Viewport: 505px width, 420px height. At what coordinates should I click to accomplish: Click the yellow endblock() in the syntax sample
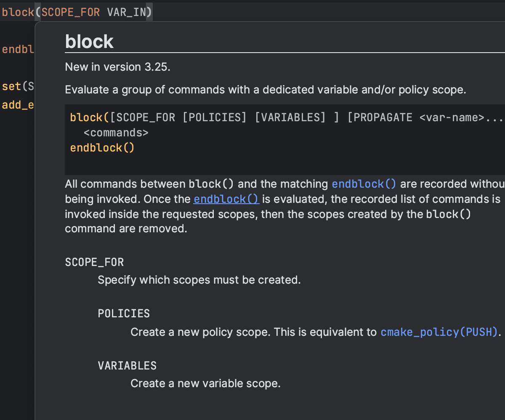[x=102, y=148]
